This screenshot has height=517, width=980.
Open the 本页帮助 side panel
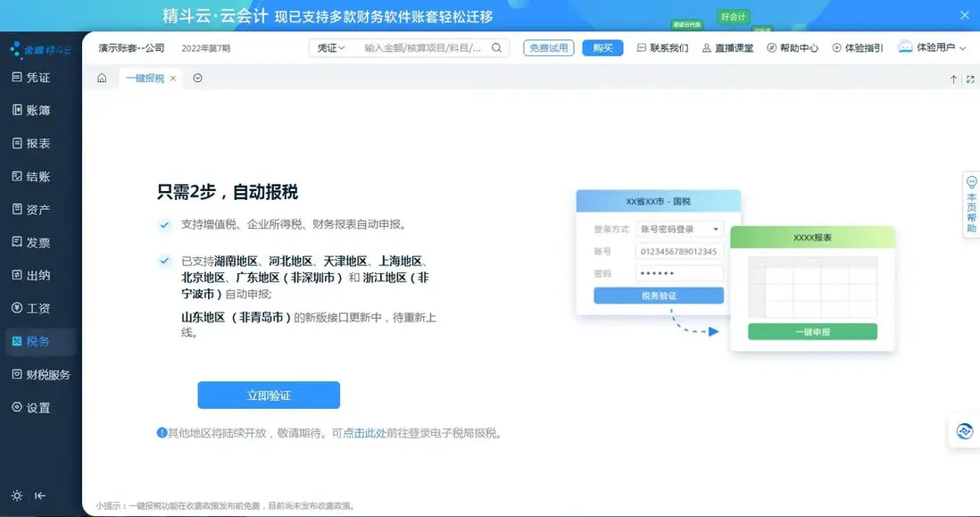(971, 204)
